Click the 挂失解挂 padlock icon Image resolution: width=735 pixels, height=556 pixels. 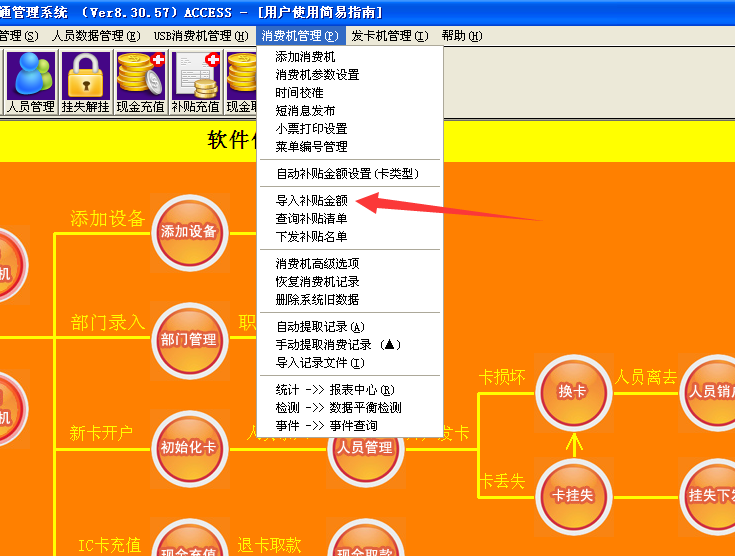[86, 82]
